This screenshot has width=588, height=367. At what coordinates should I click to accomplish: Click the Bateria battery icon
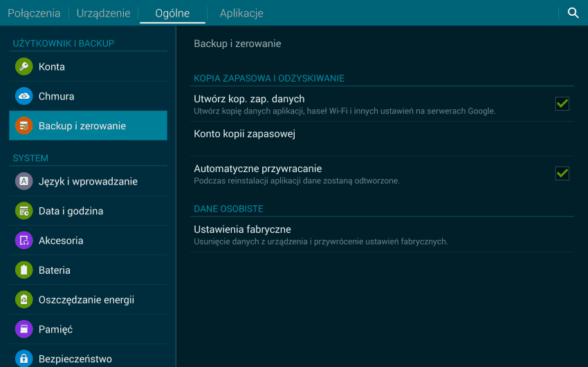click(24, 270)
